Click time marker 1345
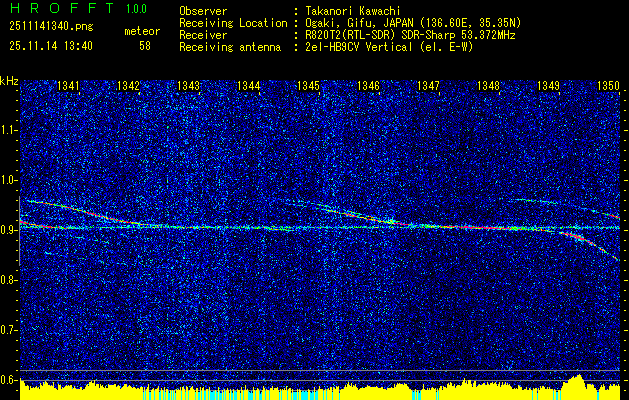 click(308, 85)
